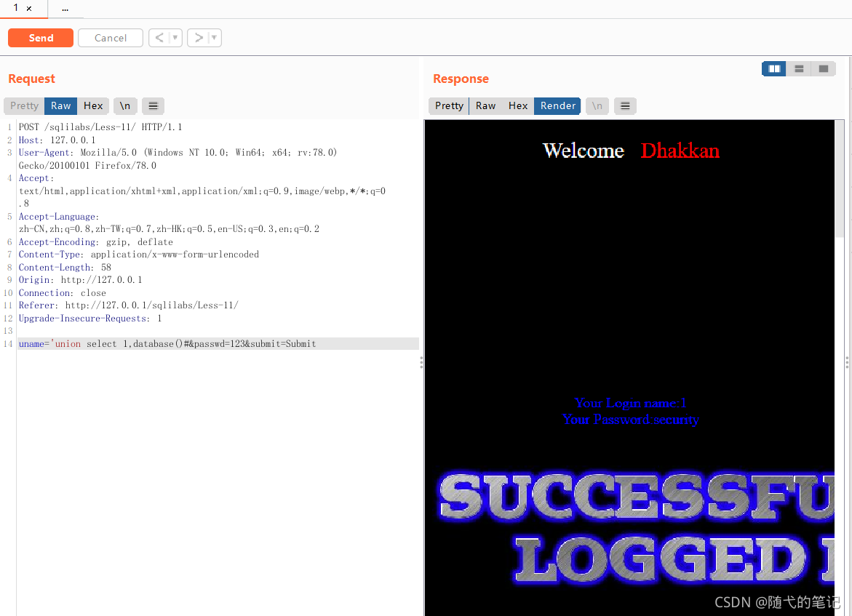Click the Origin header line
Screen dimensions: 852x616
point(81,280)
